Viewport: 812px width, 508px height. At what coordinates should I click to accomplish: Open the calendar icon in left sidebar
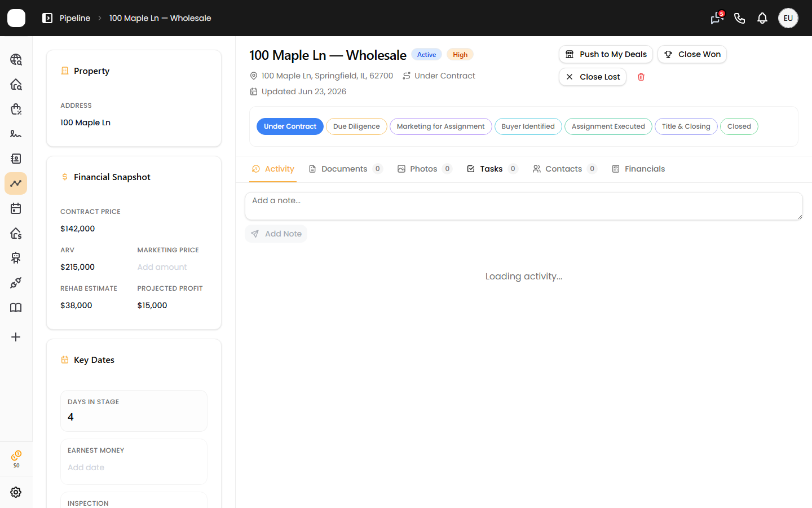(16, 208)
